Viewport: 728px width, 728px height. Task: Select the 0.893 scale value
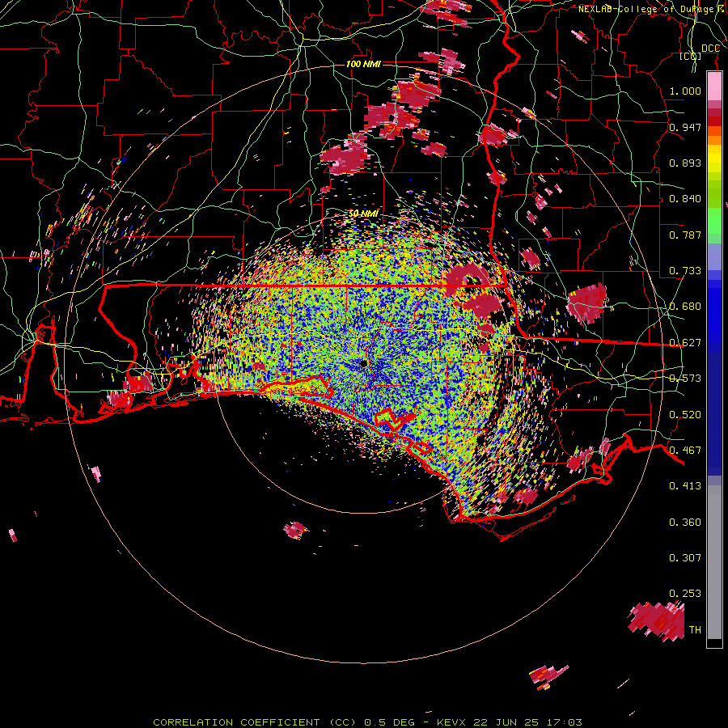685,163
